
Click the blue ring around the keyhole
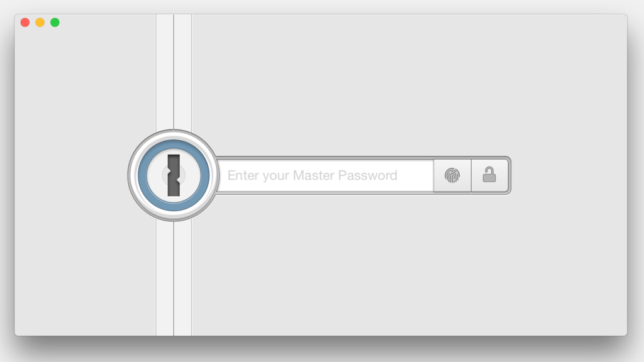(142, 176)
